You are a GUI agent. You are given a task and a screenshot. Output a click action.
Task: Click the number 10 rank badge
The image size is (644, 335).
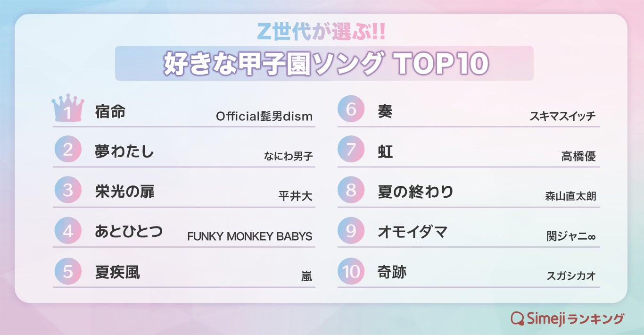(x=351, y=271)
